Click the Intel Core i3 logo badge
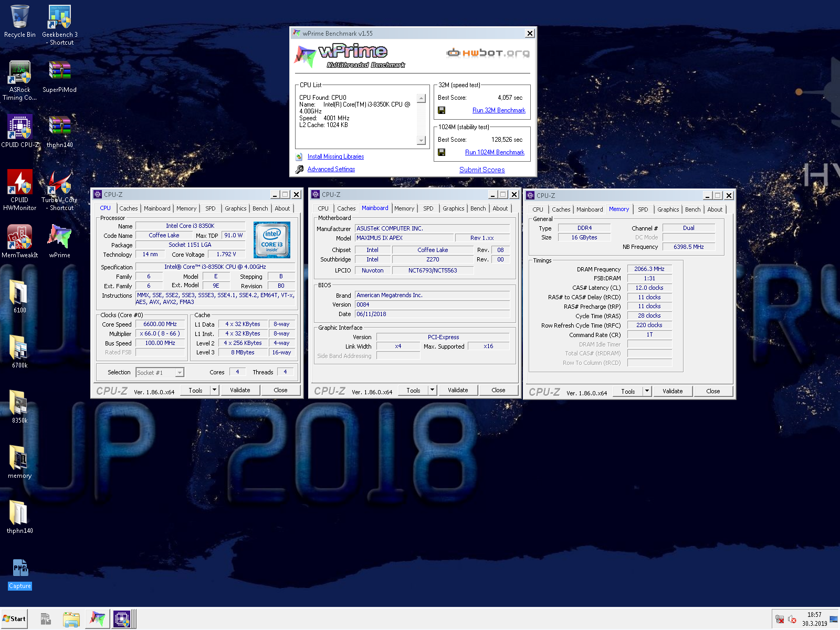This screenshot has width=840, height=630. (271, 239)
